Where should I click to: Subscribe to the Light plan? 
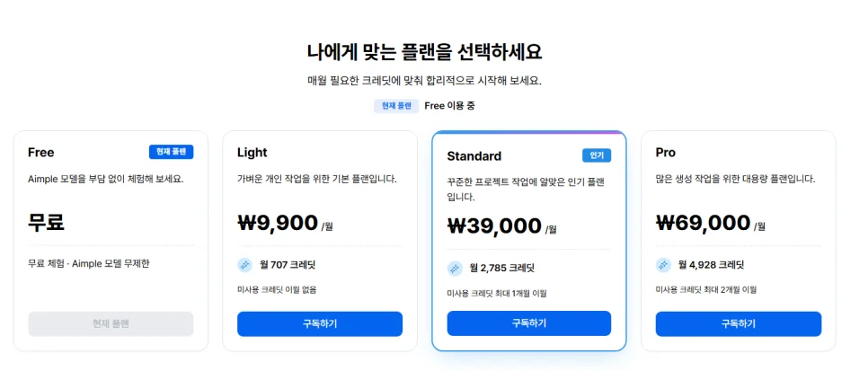(x=320, y=324)
